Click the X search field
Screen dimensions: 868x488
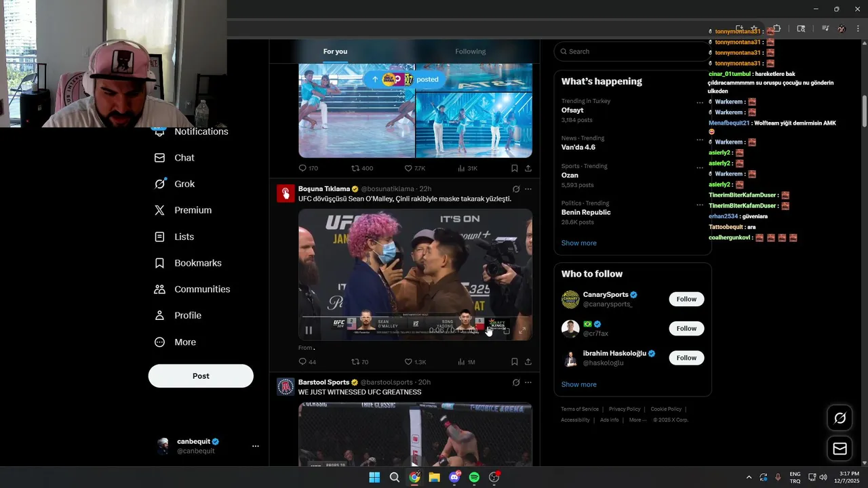coord(632,52)
